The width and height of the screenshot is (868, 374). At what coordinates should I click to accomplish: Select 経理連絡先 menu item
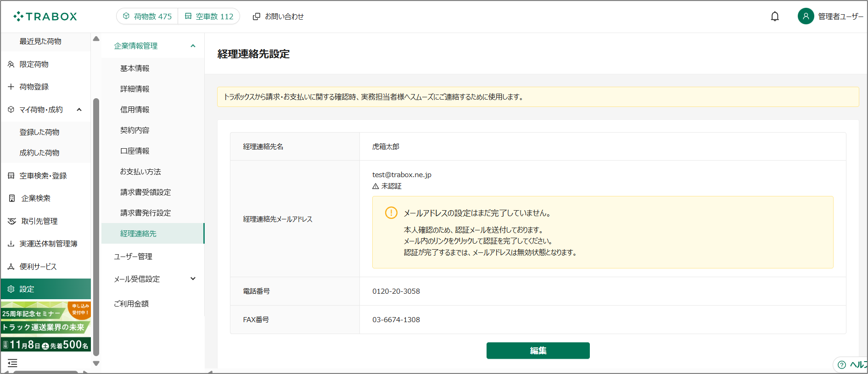pyautogui.click(x=153, y=234)
